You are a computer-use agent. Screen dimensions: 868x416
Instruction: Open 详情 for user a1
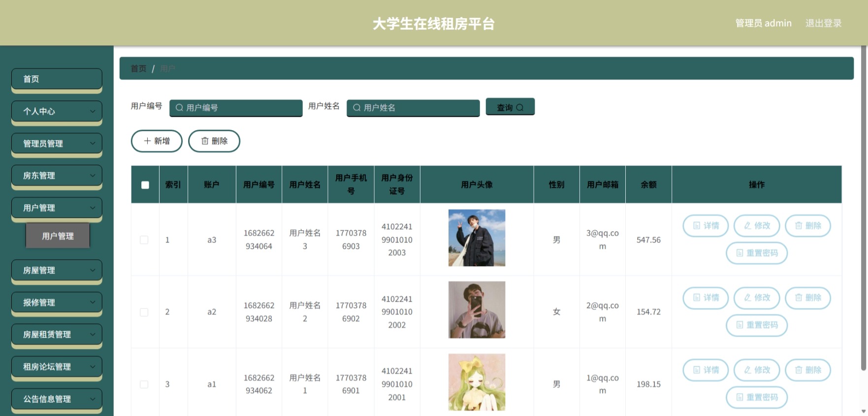706,370
